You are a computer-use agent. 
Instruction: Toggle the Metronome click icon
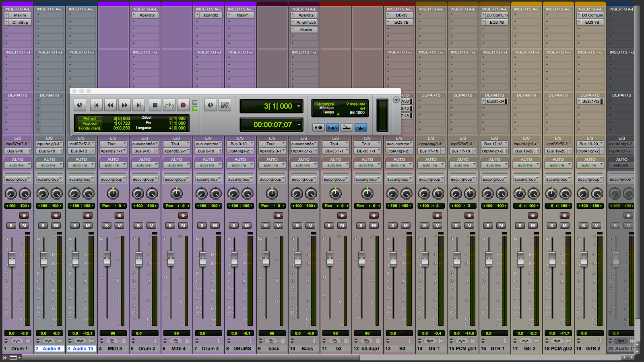tap(332, 128)
